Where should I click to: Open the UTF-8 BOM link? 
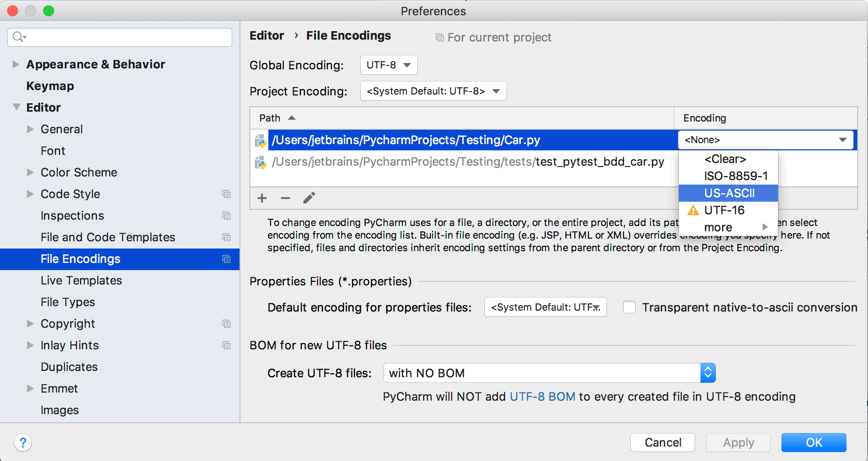click(542, 397)
